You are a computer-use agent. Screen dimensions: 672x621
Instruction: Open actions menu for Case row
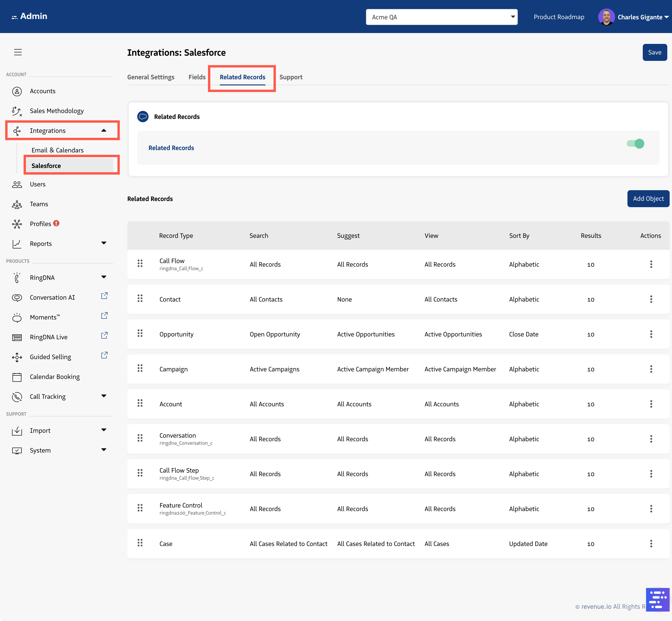[651, 544]
